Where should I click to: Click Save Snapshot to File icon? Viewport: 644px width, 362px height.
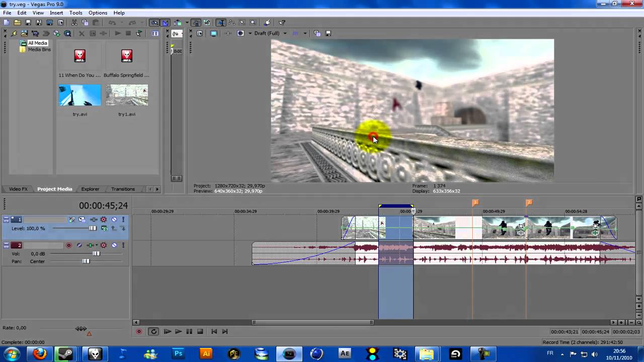click(328, 34)
